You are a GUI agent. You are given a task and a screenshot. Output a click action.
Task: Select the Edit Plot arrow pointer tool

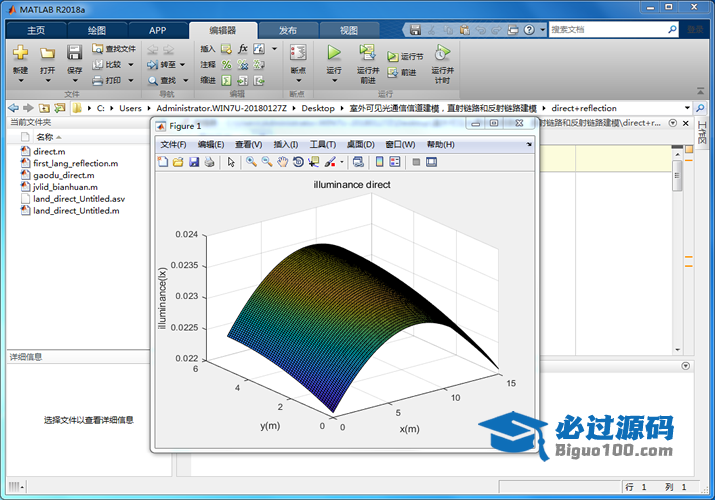[231, 162]
